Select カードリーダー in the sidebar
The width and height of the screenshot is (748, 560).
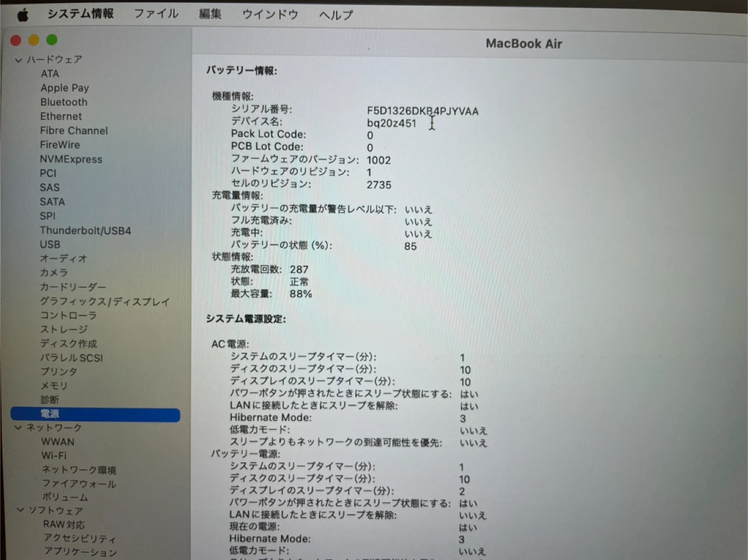(73, 287)
